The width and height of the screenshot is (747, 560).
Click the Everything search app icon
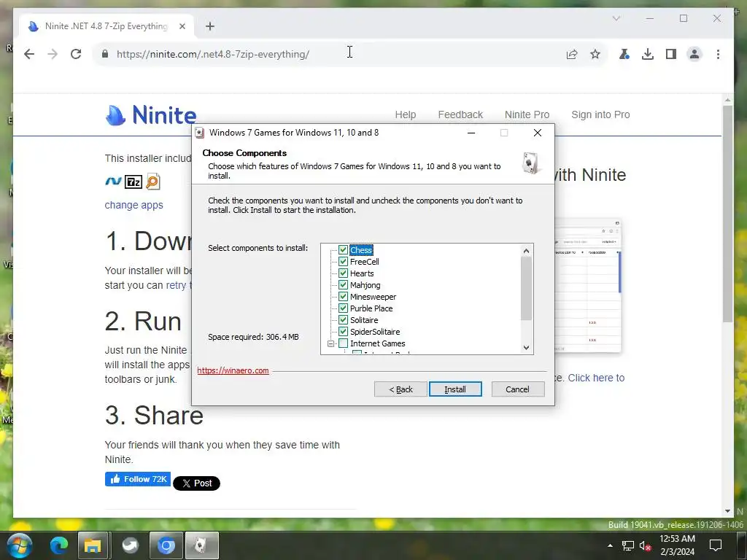(153, 182)
